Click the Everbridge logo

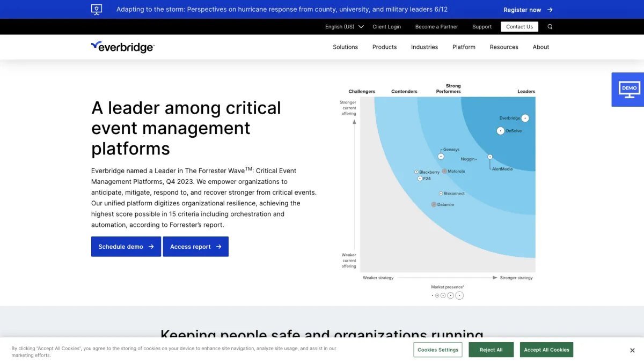123,47
